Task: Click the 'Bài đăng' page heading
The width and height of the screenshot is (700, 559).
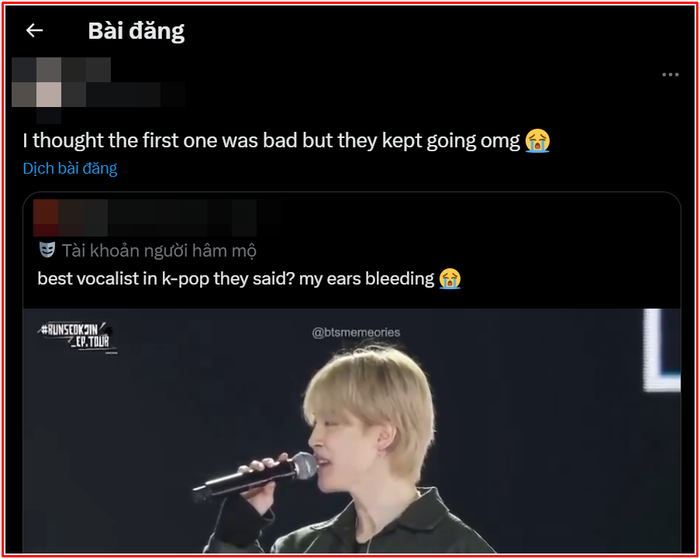Action: pos(136,31)
